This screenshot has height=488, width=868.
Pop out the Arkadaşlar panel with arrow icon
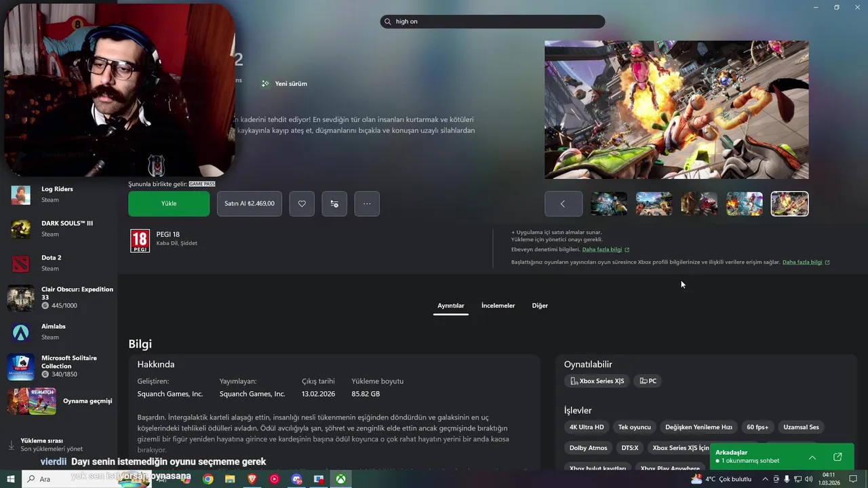tap(837, 457)
